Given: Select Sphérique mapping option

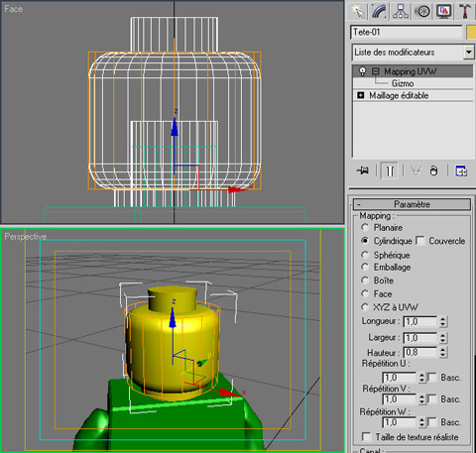Looking at the screenshot, I should [365, 255].
